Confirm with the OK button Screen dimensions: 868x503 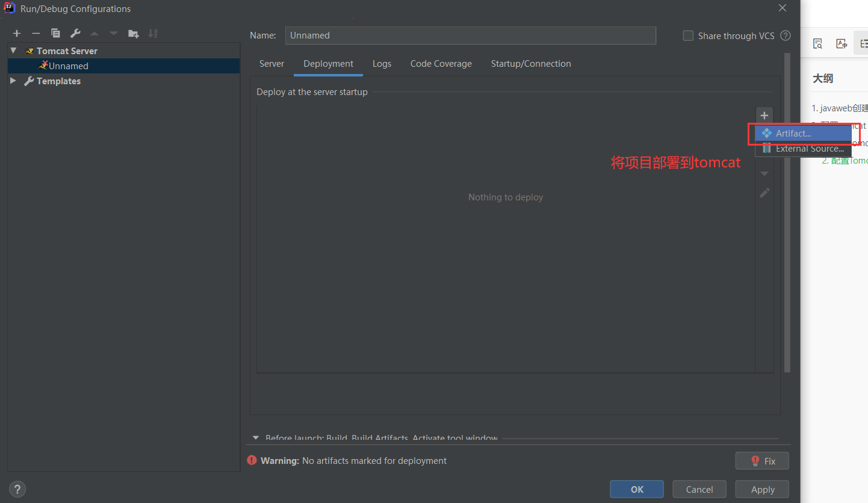click(637, 489)
